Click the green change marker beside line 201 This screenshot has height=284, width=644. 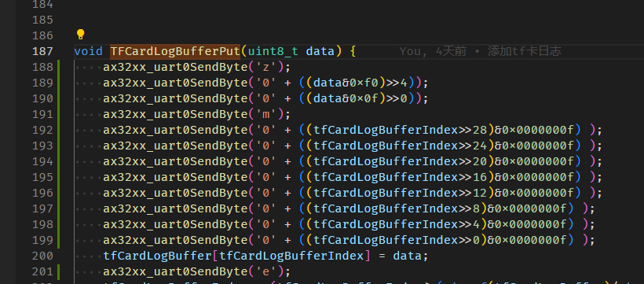(x=59, y=271)
